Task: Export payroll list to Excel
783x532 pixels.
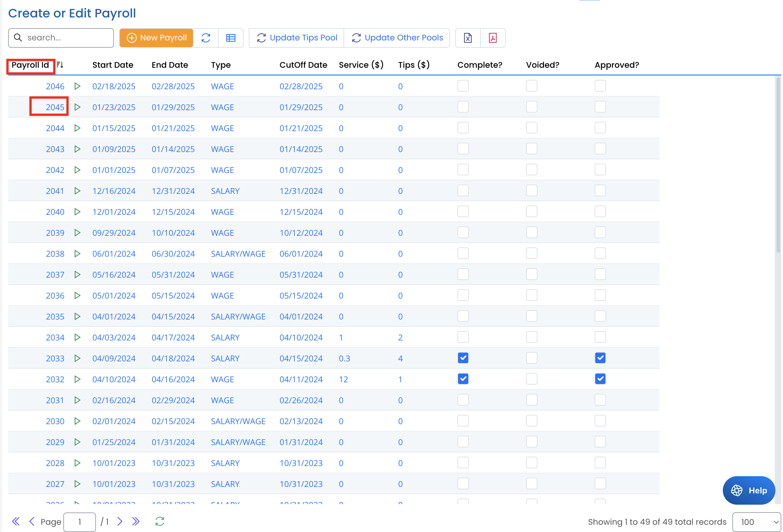Action: (468, 38)
